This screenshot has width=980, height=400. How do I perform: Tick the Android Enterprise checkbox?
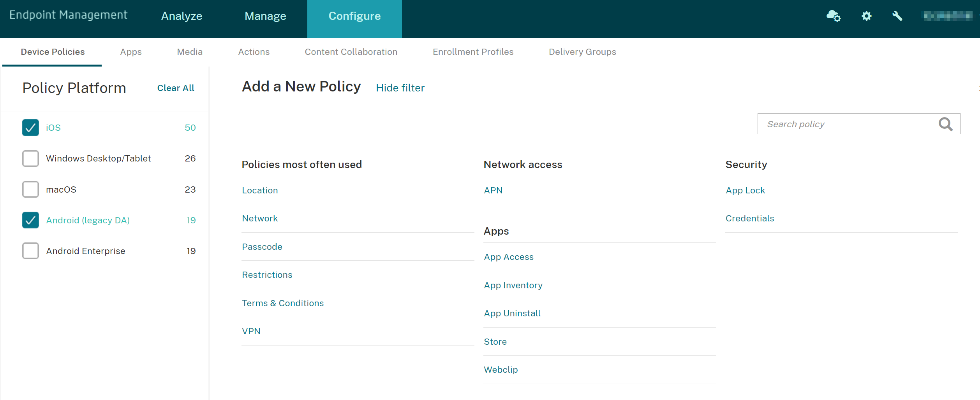tap(30, 251)
